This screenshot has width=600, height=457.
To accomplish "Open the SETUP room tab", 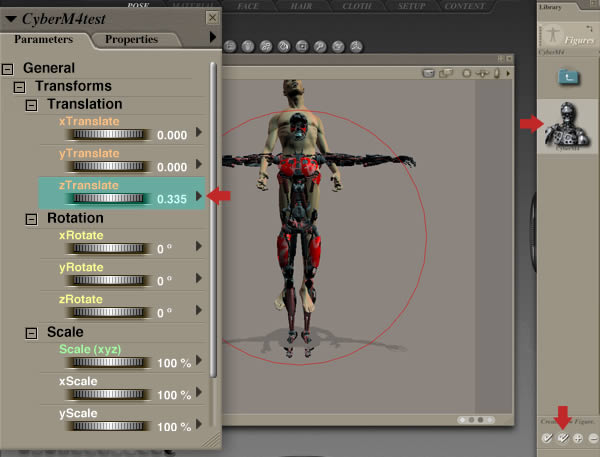I will pos(412,6).
